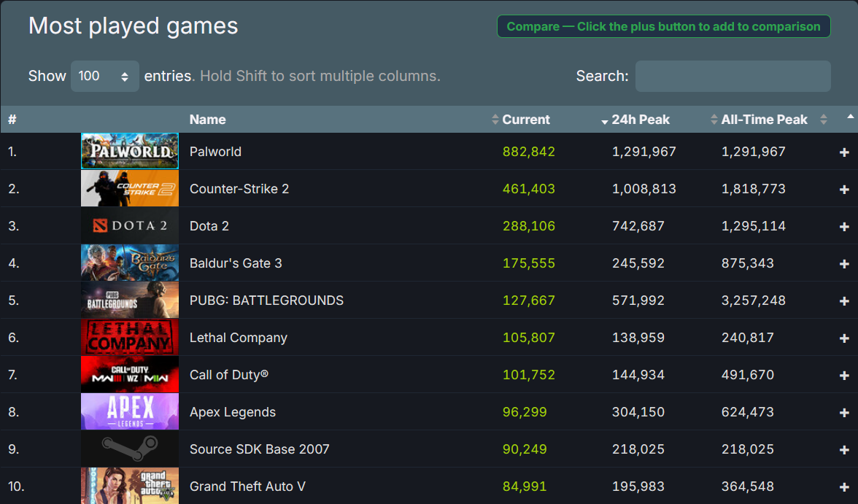Screen dimensions: 858x504
Task: Click the Compare comparison button
Action: 663,26
